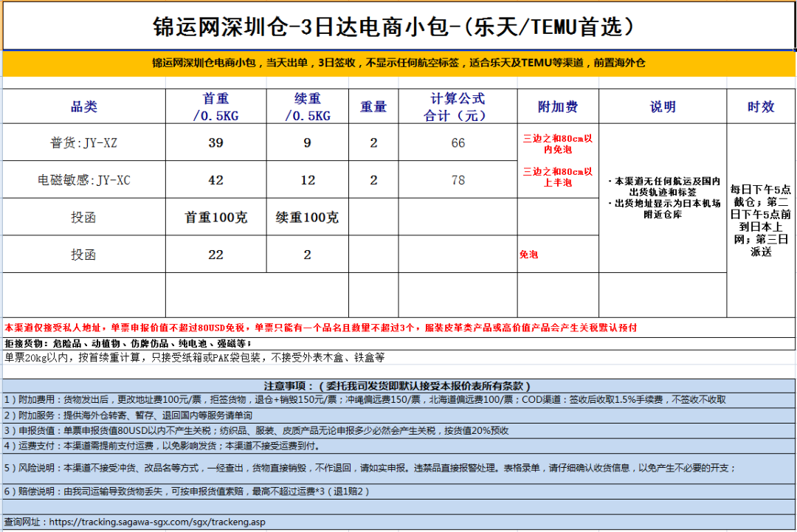Click the 续重100克 cell
This screenshot has width=797, height=532.
308,218
